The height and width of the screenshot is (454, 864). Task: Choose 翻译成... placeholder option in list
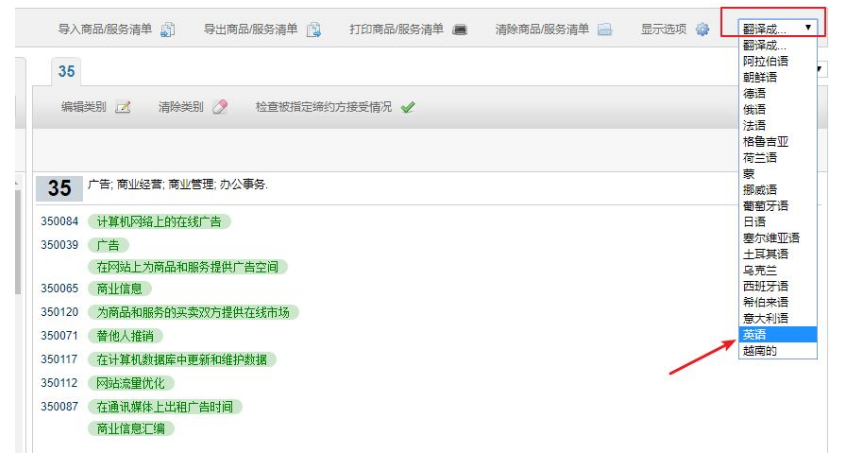pyautogui.click(x=777, y=45)
